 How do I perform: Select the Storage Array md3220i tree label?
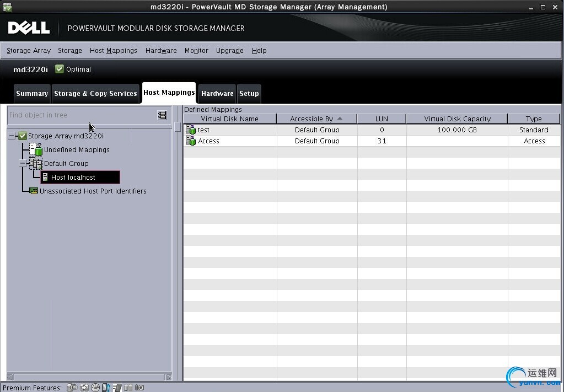click(x=66, y=136)
